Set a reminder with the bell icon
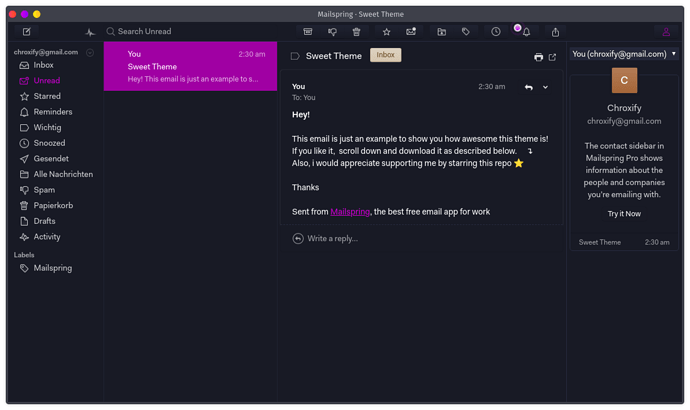 526,32
